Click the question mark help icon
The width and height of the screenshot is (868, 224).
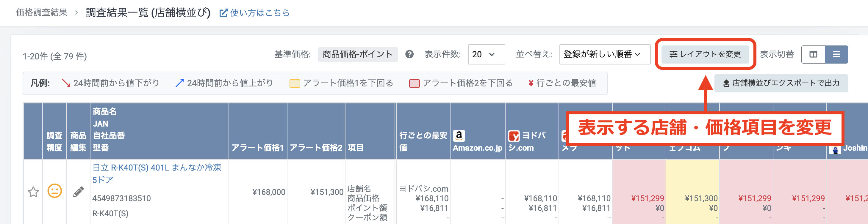(409, 54)
